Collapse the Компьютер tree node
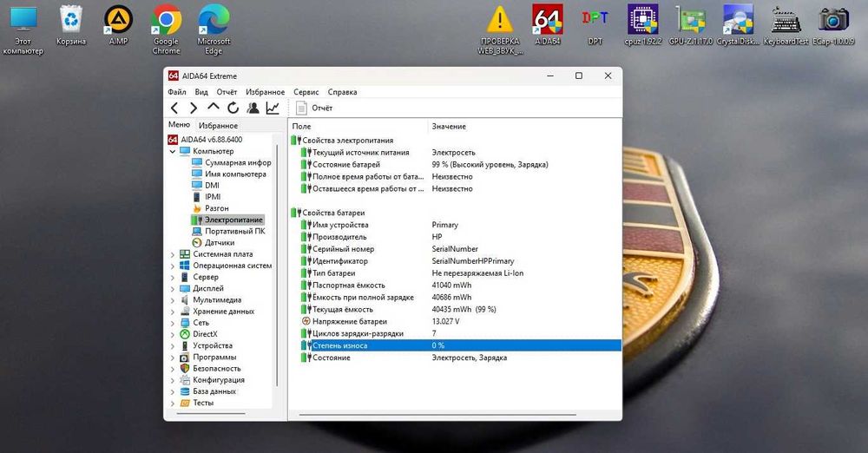Image resolution: width=868 pixels, height=453 pixels. 172,151
